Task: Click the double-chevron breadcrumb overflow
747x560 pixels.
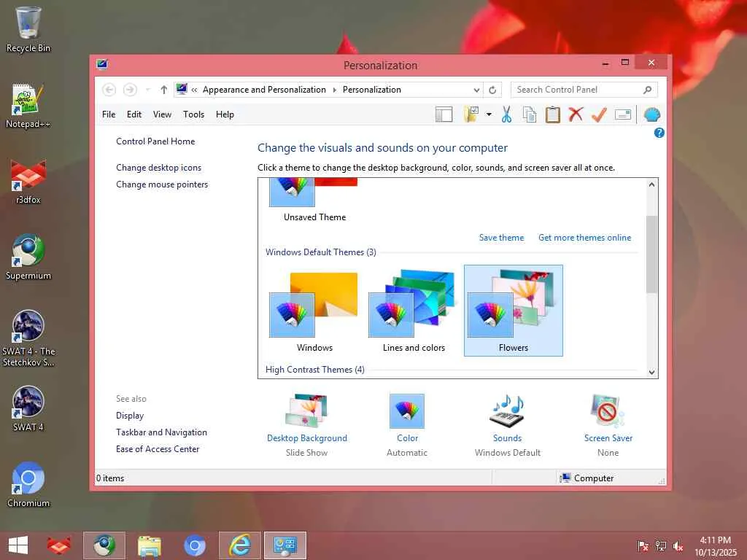Action: (x=194, y=90)
